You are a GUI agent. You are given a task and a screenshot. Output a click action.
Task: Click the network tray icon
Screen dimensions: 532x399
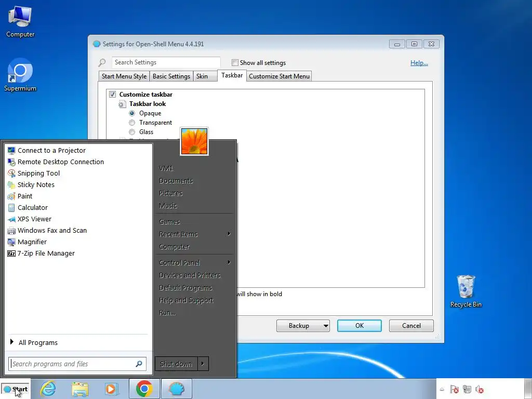pyautogui.click(x=467, y=389)
